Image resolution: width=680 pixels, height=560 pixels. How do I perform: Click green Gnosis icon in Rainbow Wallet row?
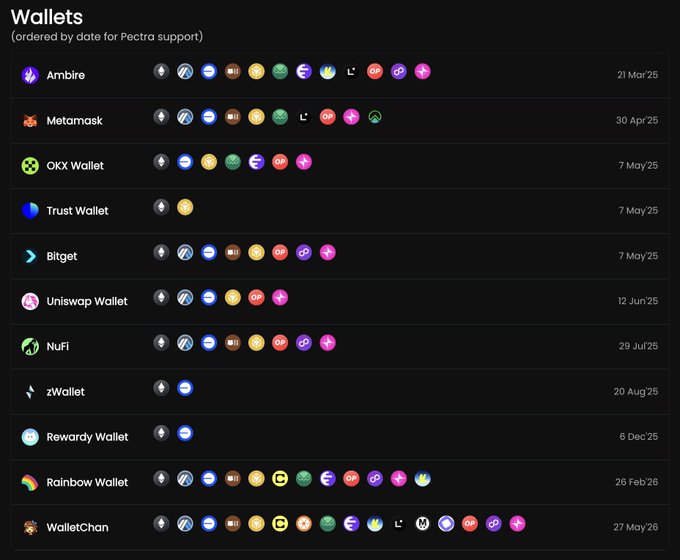(x=304, y=478)
